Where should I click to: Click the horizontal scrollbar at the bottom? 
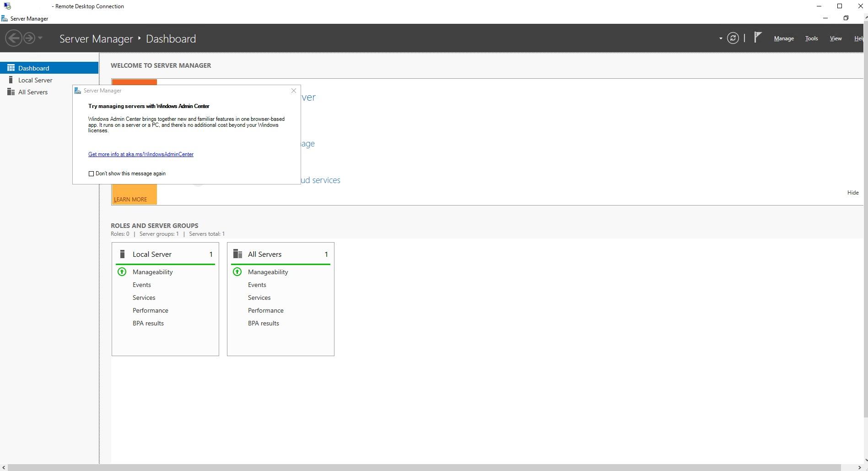425,467
